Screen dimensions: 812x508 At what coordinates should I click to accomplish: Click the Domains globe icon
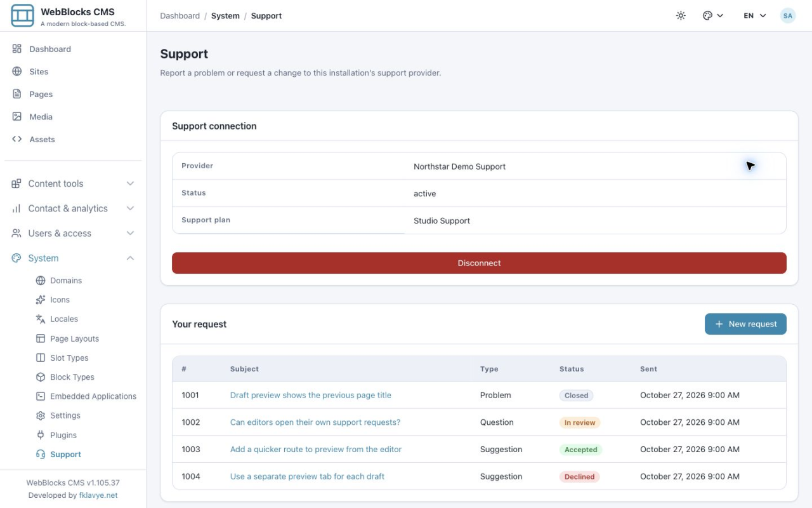click(x=41, y=281)
